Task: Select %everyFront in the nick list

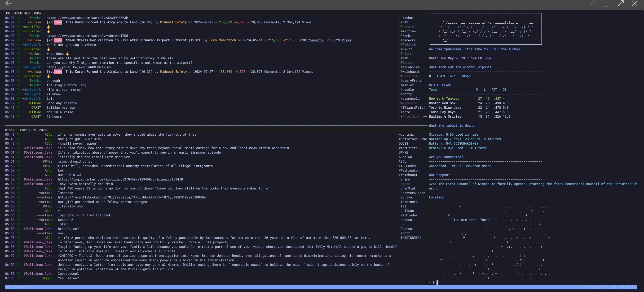Action: pos(411,81)
